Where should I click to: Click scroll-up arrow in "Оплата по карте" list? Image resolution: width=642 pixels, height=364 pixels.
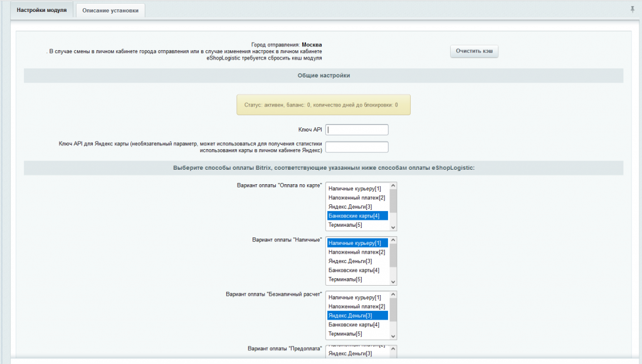393,186
